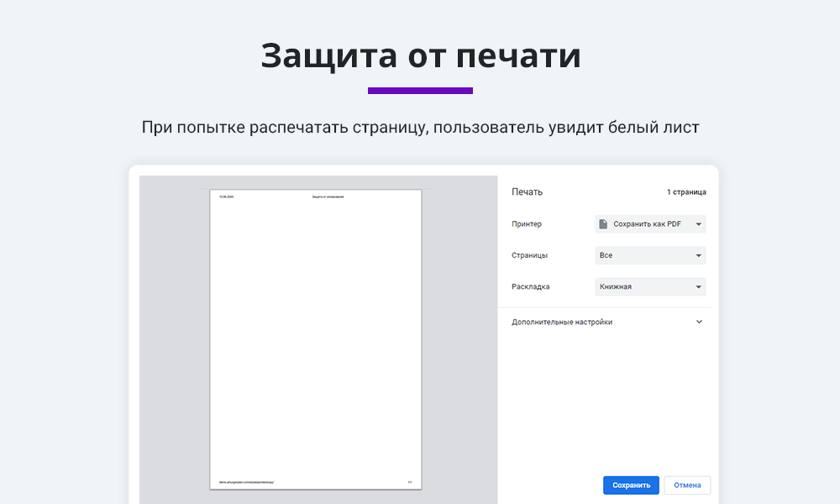Click the down arrow on the Страницы selector
Screen dimensions: 840x504
[697, 255]
